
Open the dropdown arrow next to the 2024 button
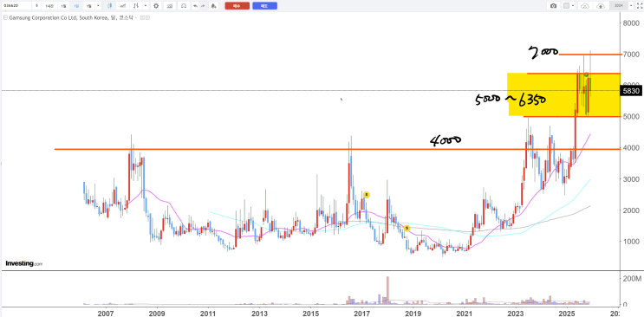click(631, 6)
